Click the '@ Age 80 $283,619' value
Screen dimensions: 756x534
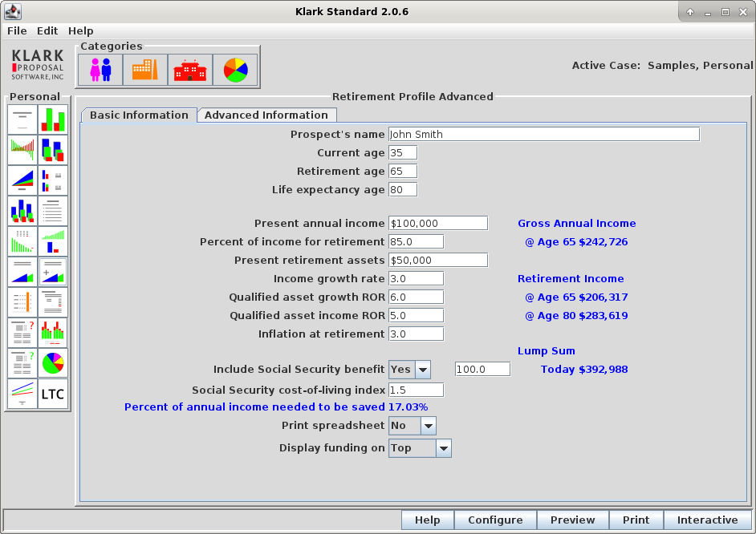576,316
